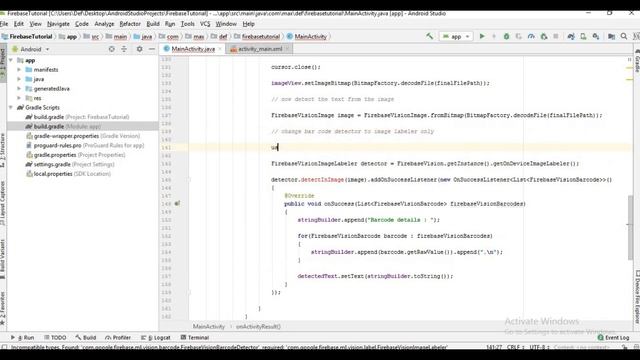This screenshot has width=640, height=360.
Task: Select the MainActivity.java editor tab
Action: click(193, 49)
